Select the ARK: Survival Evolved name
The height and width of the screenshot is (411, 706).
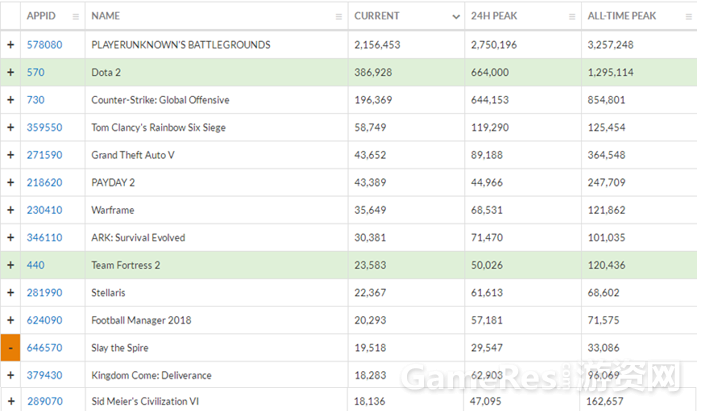[138, 237]
